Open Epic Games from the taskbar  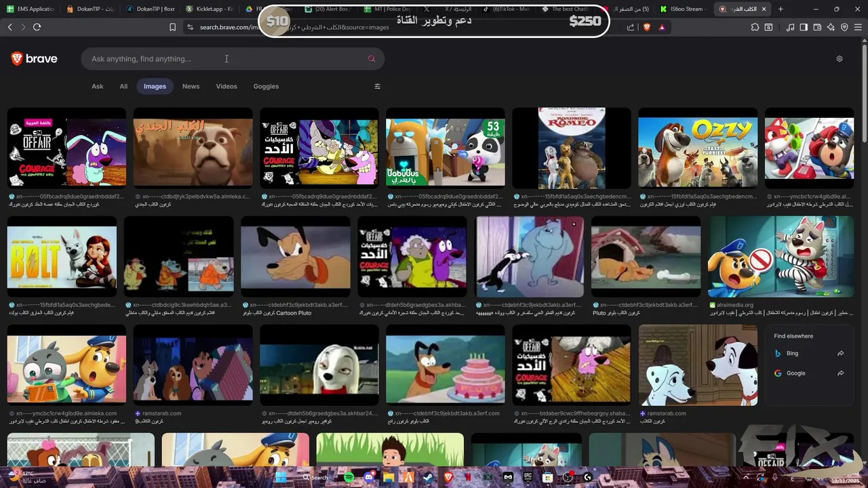pyautogui.click(x=528, y=477)
